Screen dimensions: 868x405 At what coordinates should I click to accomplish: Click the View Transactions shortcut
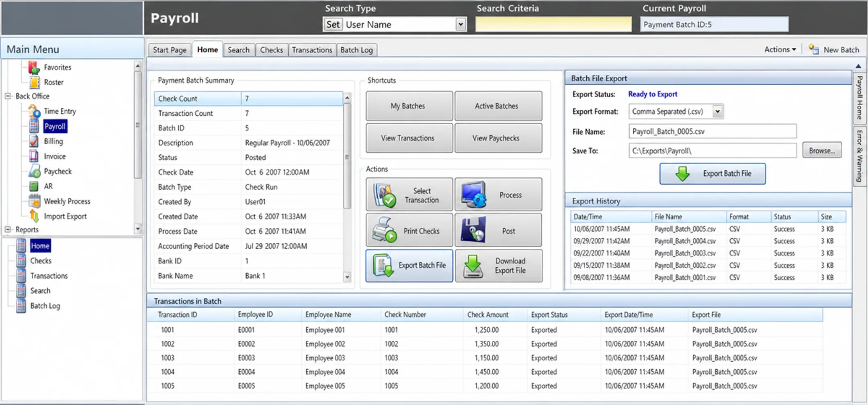pos(409,138)
